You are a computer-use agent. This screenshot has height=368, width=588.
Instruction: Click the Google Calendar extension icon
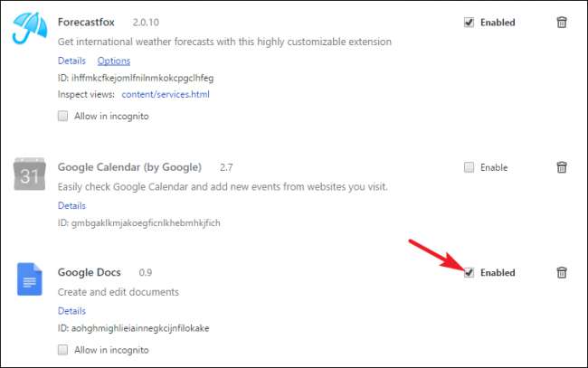(x=30, y=174)
